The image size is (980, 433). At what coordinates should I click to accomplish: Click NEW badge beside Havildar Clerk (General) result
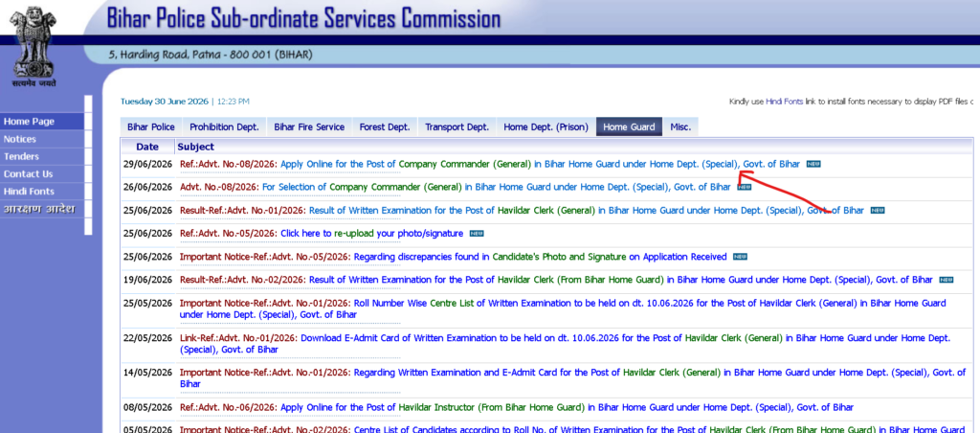(x=878, y=210)
